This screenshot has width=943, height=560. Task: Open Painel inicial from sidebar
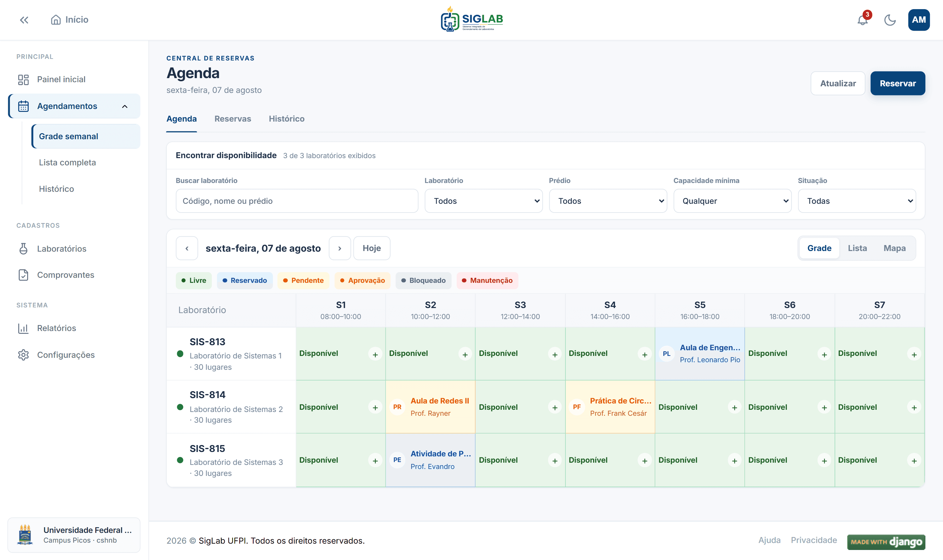(x=74, y=79)
